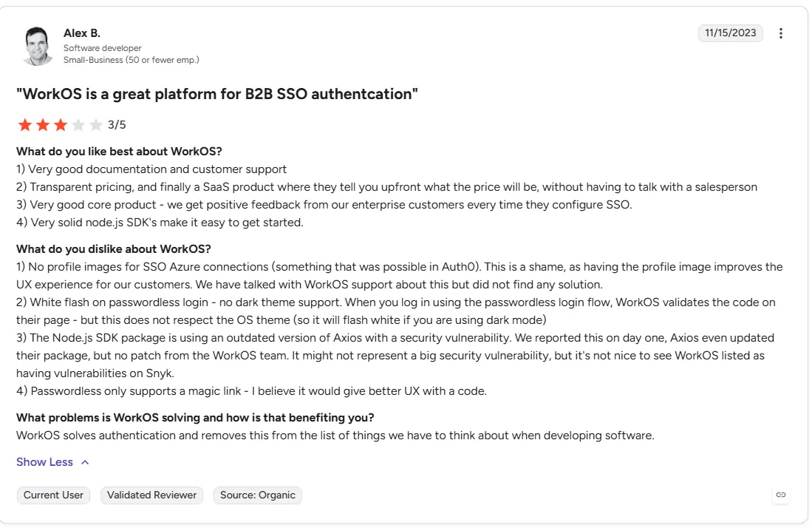Click the 3/5 rating text
Image resolution: width=812 pixels, height=528 pixels.
pos(117,125)
